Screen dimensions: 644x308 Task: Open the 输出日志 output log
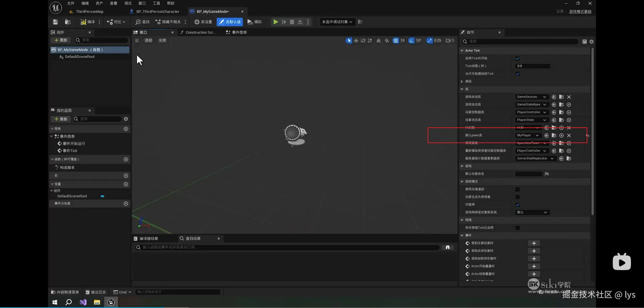[x=96, y=292]
